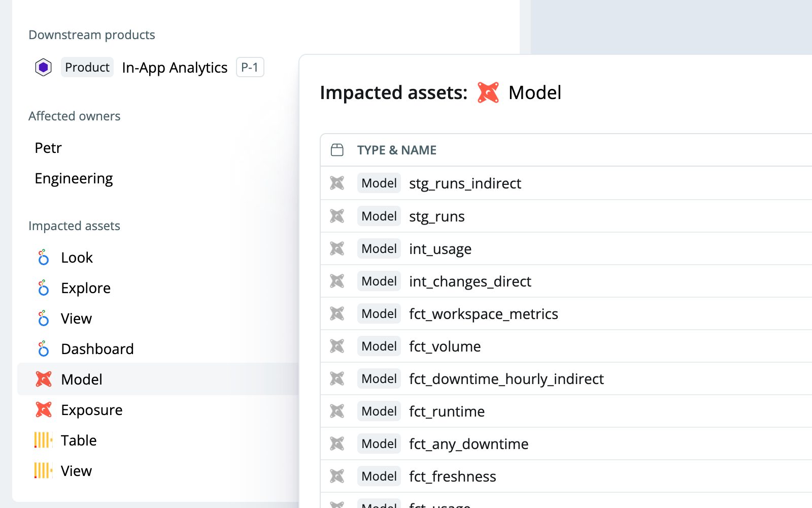812x508 pixels.
Task: Select the package icon in the TYPE & NAME header
Action: tap(336, 149)
